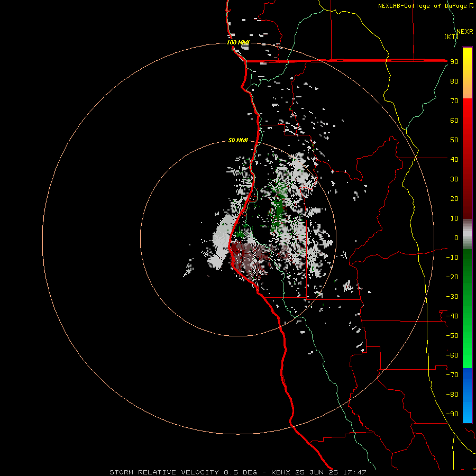Click the -70 value on the velocity scale
Screen dimensions: 476x476
pos(452,375)
